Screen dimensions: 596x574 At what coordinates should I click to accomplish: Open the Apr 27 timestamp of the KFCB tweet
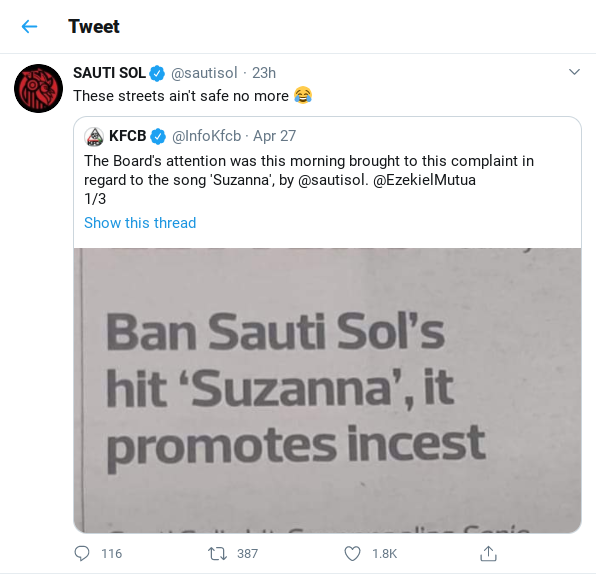pyautogui.click(x=274, y=136)
